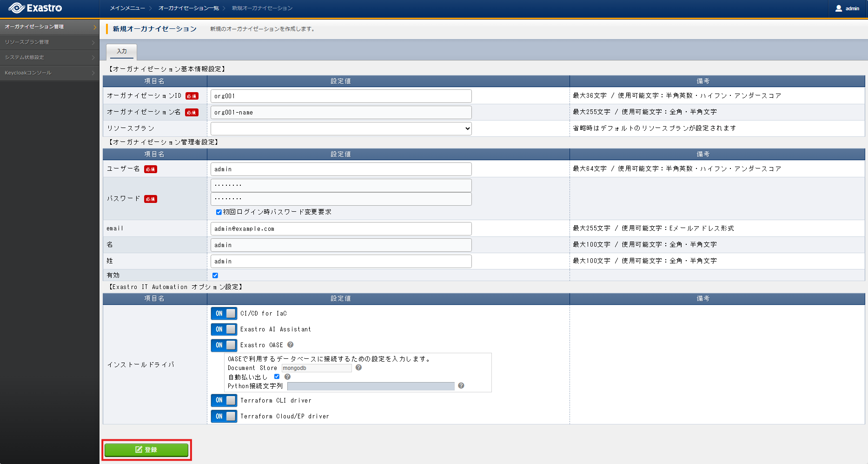This screenshot has height=464, width=868.
Task: Click help icon next to Exastro OASE
Action: [290, 345]
